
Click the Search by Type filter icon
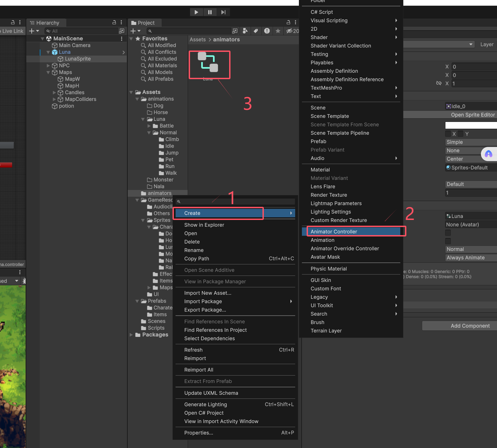(245, 31)
